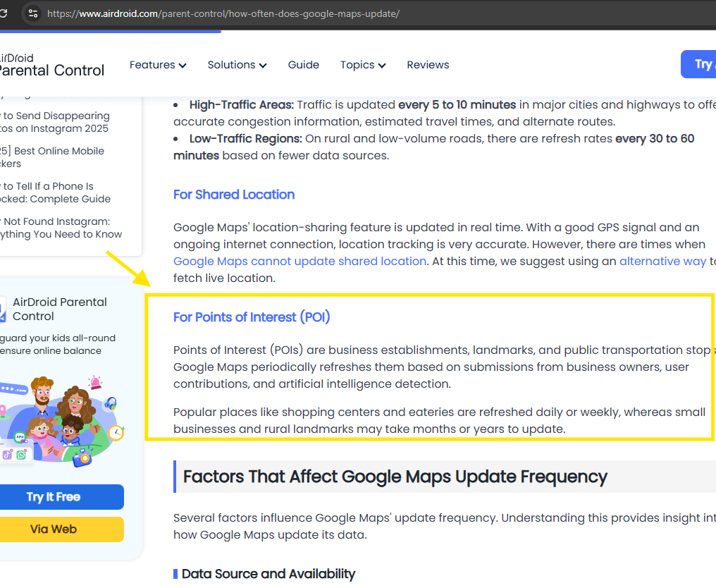This screenshot has height=588, width=716.
Task: Expand the Features chevron arrow
Action: tap(183, 66)
